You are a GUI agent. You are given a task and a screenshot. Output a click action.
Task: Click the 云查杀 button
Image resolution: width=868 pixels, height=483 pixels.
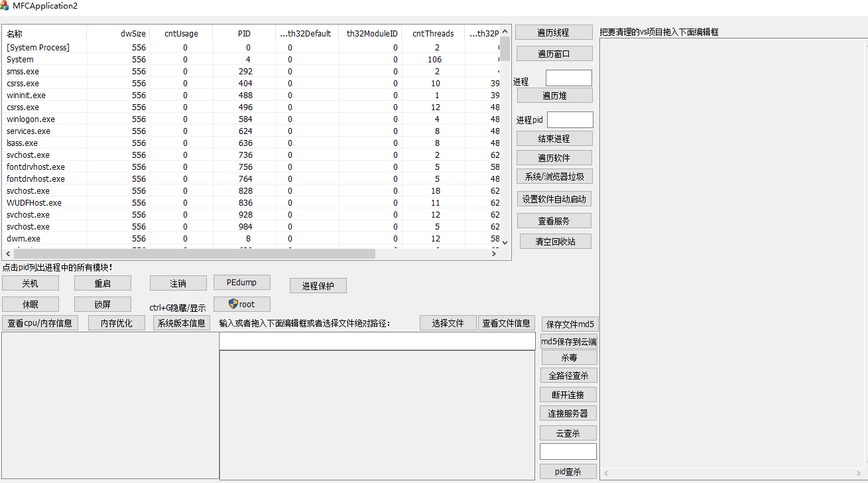pos(568,433)
